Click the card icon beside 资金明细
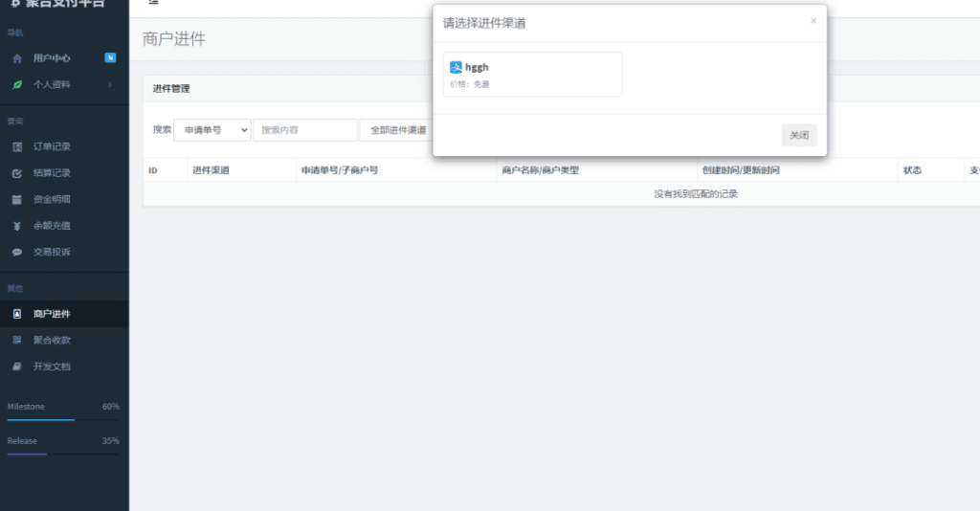The height and width of the screenshot is (511, 980). (17, 199)
